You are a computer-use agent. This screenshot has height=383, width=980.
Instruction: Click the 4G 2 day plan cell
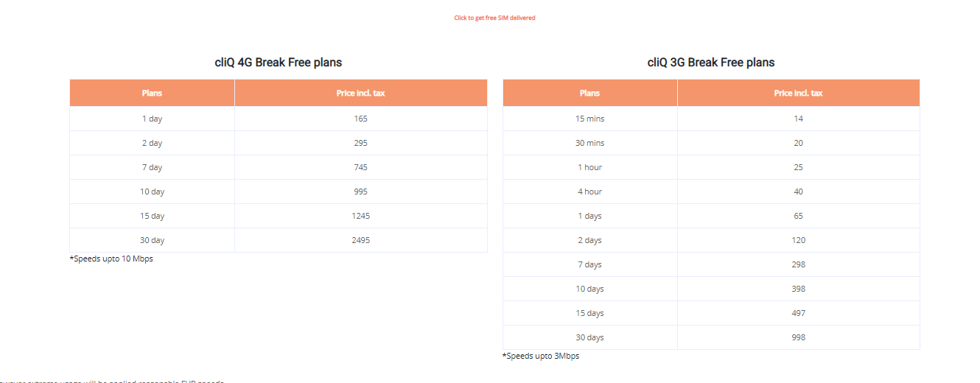pyautogui.click(x=153, y=143)
